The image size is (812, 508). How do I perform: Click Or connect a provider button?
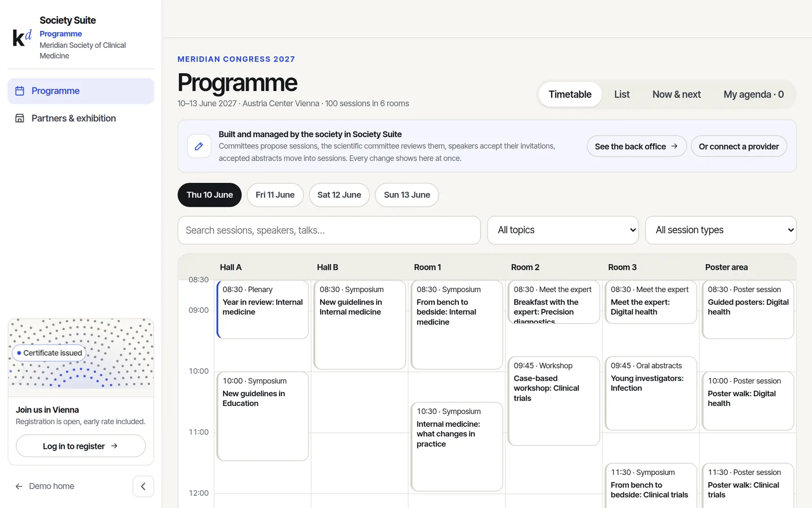click(738, 146)
